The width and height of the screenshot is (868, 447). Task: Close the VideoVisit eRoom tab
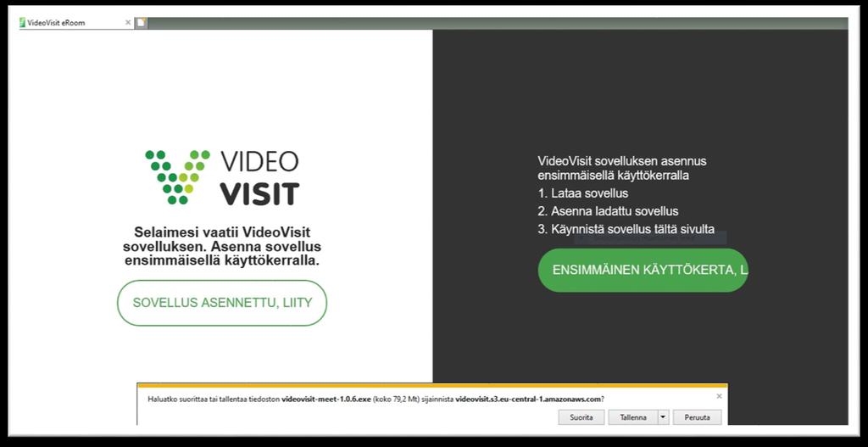click(128, 23)
